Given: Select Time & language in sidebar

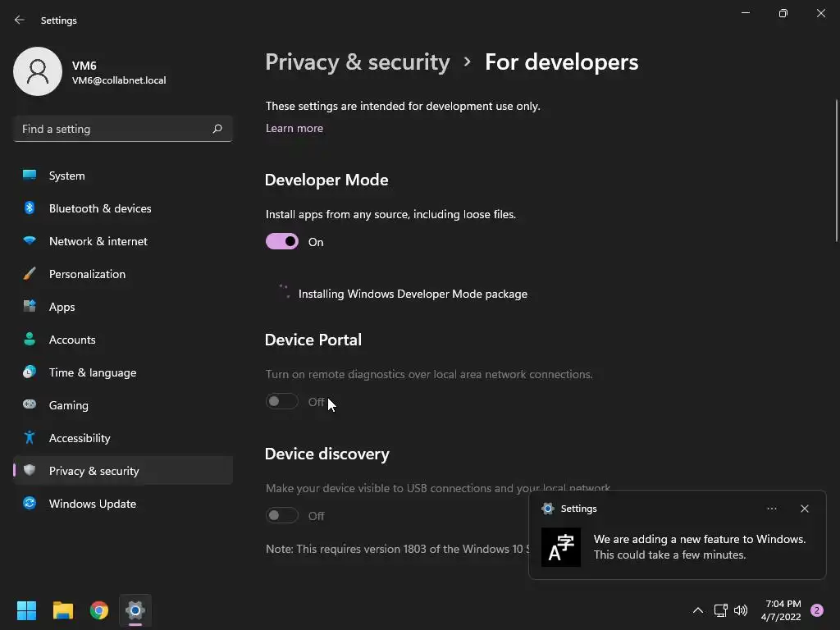Looking at the screenshot, I should (93, 372).
